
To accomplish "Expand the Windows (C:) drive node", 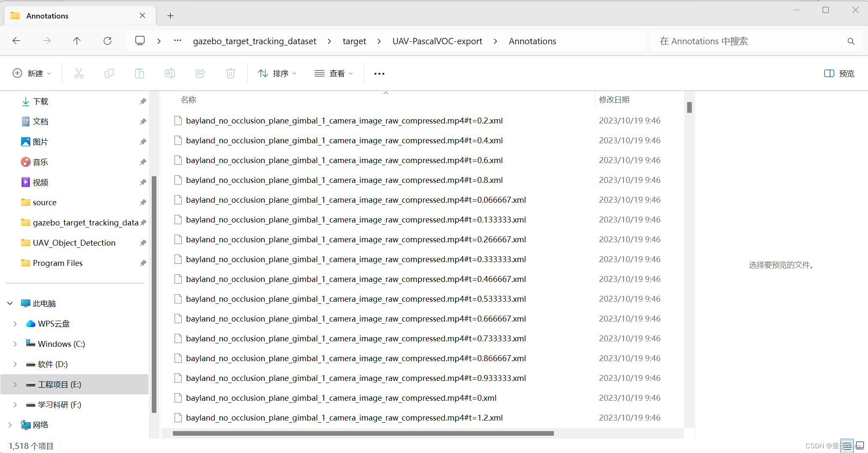I will tap(15, 344).
